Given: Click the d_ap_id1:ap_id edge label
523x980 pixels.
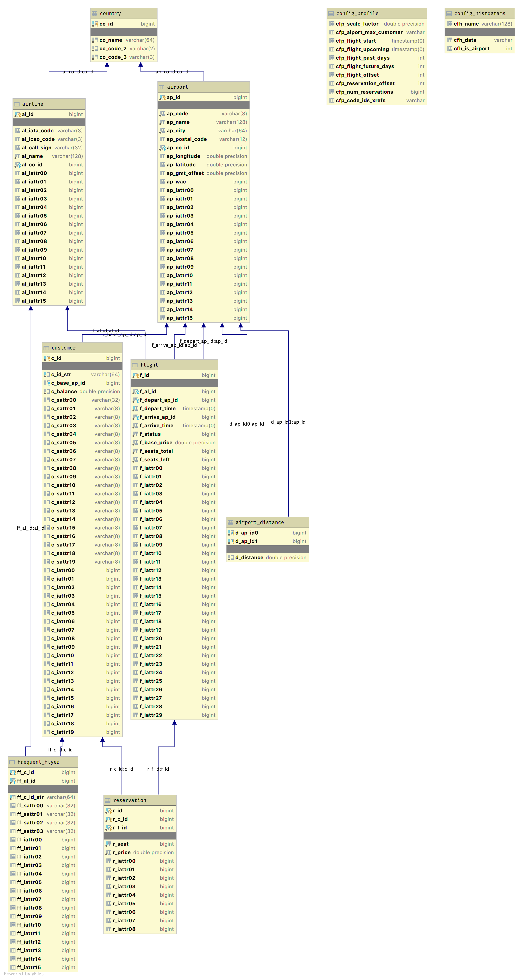Looking at the screenshot, I should click(x=288, y=422).
